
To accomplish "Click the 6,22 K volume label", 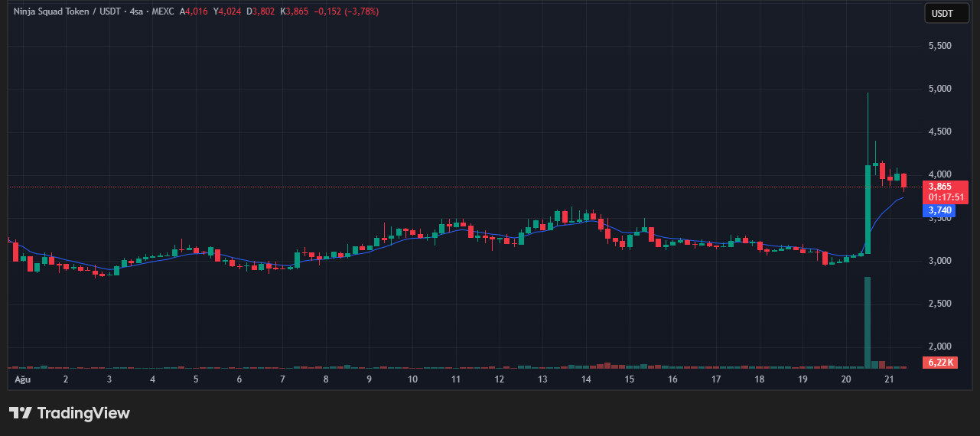I will point(939,363).
